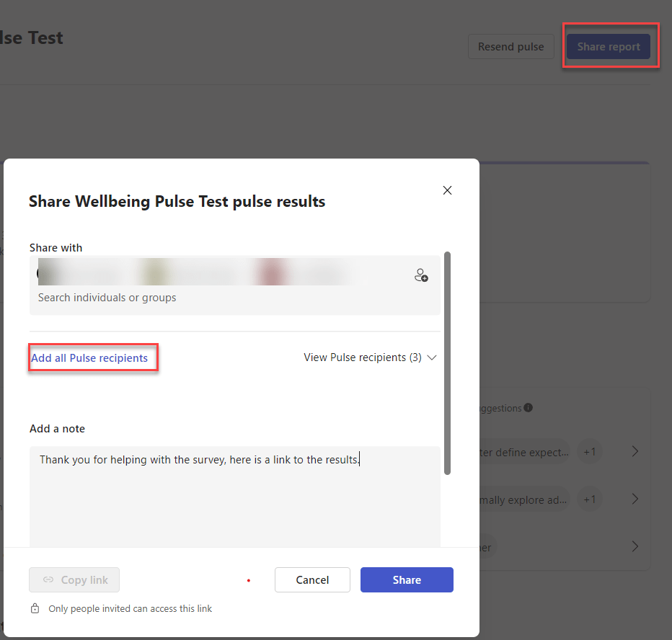672x640 pixels.
Task: Select the 'define expect...' suggestion chip
Action: click(x=524, y=453)
